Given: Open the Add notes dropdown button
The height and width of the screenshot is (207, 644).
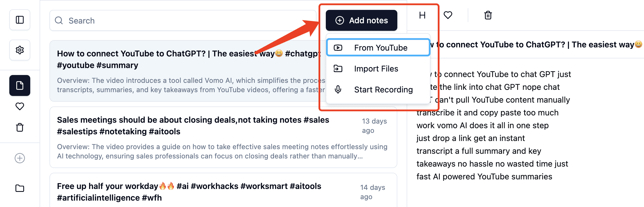Looking at the screenshot, I should tap(362, 20).
